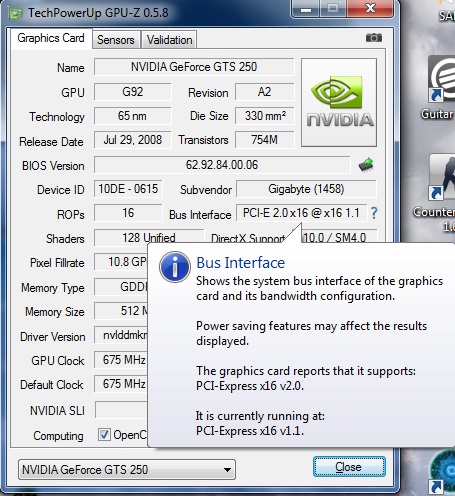Click the Release Date field Jul 29, 2008
The image size is (455, 496).
pyautogui.click(x=133, y=140)
